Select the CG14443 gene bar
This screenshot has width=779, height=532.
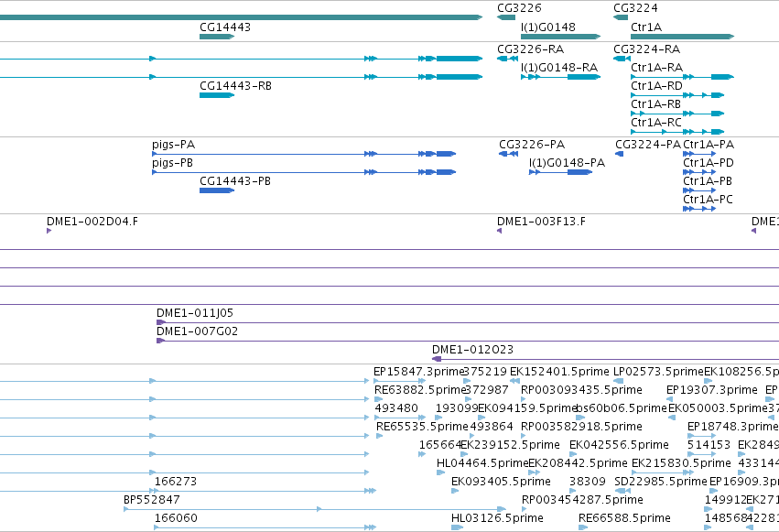click(217, 37)
